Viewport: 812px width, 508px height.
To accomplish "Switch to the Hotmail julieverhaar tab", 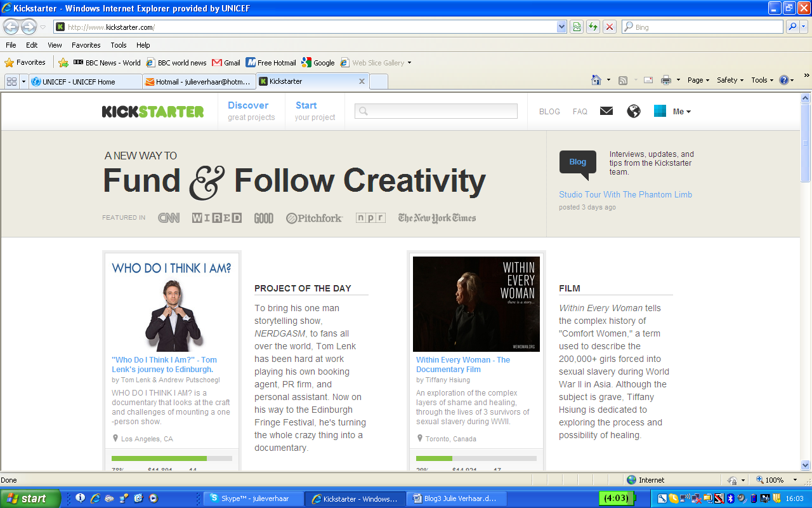I will [199, 81].
